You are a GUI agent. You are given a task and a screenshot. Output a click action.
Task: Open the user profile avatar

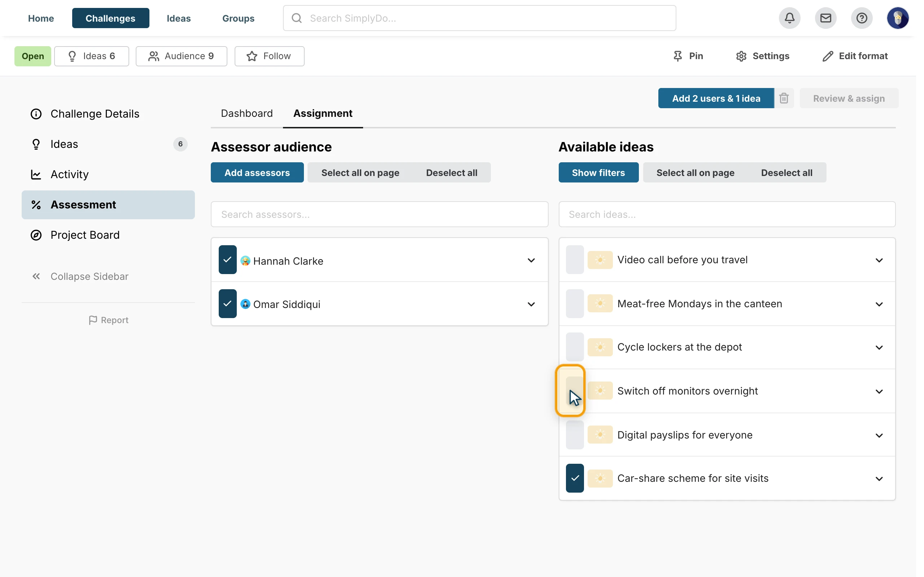pyautogui.click(x=898, y=18)
